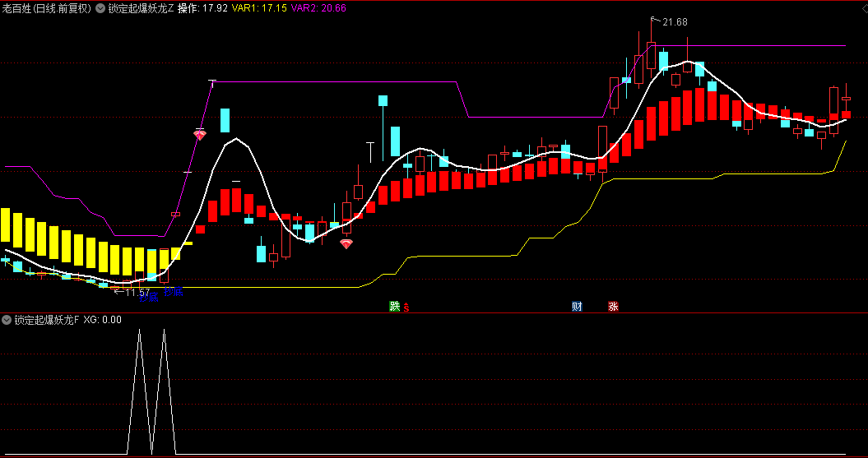Click the XG: 0.00 value
Viewport: 868px width, 458px height.
pyautogui.click(x=102, y=320)
